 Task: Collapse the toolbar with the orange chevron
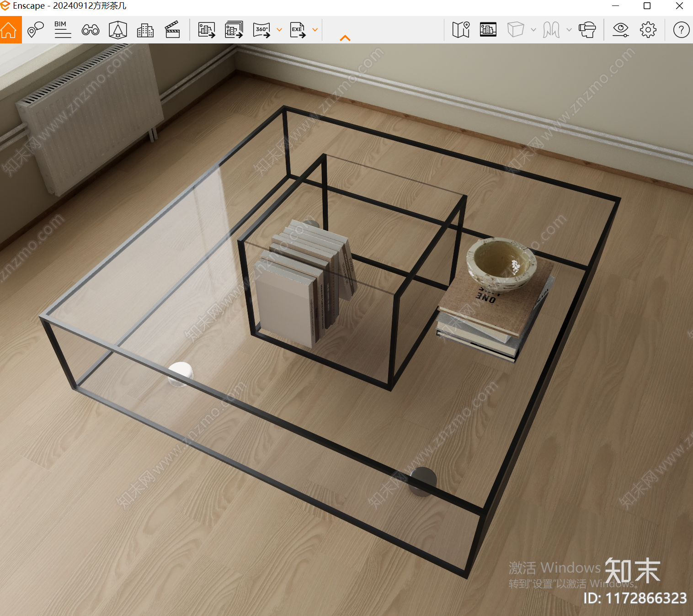[x=345, y=38]
